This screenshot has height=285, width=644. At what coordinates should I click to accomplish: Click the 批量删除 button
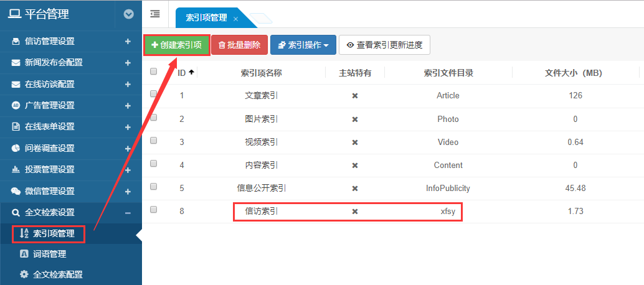point(239,45)
